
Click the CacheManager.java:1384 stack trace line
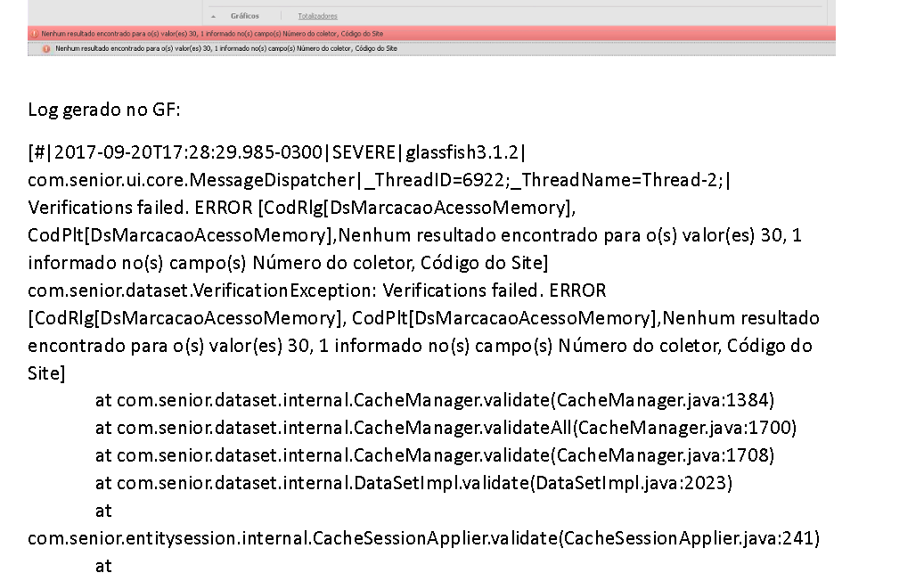point(434,401)
